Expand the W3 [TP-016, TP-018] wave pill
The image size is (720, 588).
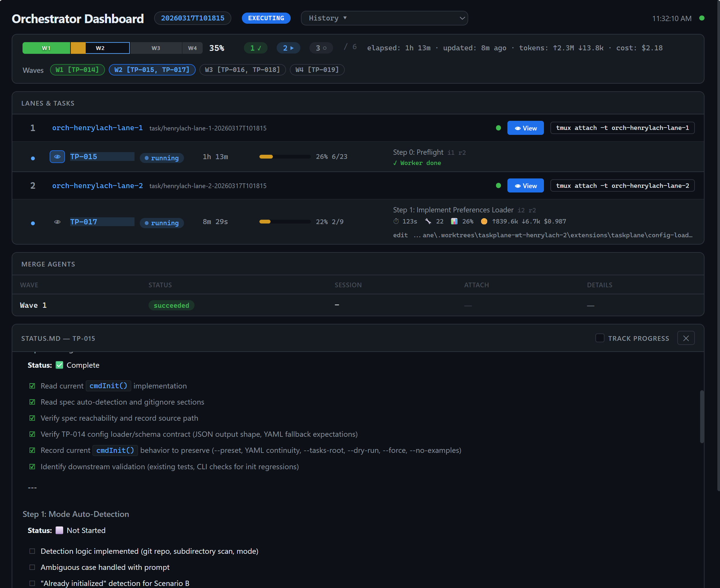point(242,70)
